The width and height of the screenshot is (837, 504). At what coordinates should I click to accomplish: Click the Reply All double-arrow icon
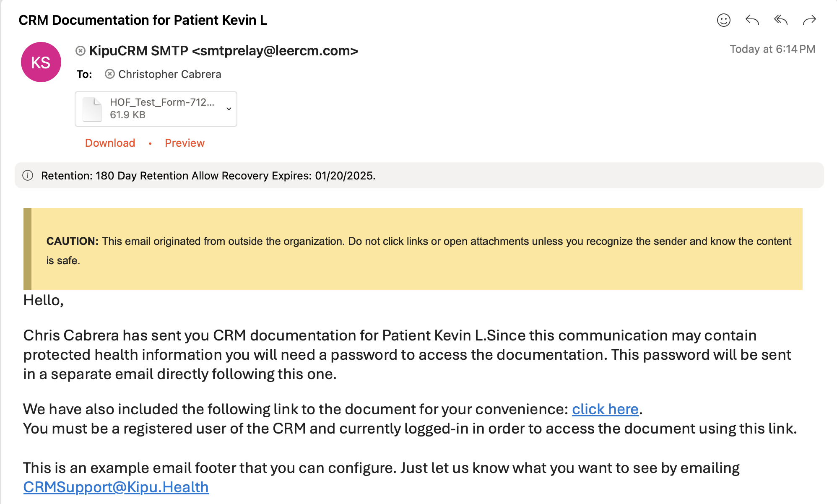click(x=780, y=20)
